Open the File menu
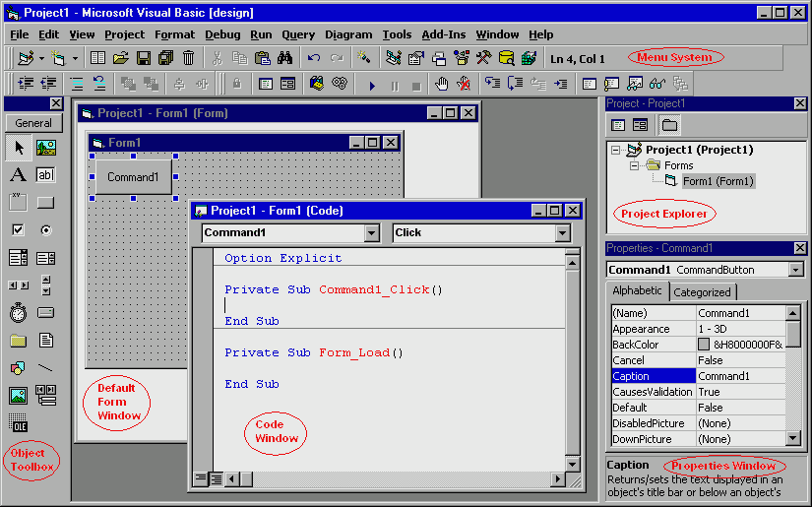 coord(19,34)
